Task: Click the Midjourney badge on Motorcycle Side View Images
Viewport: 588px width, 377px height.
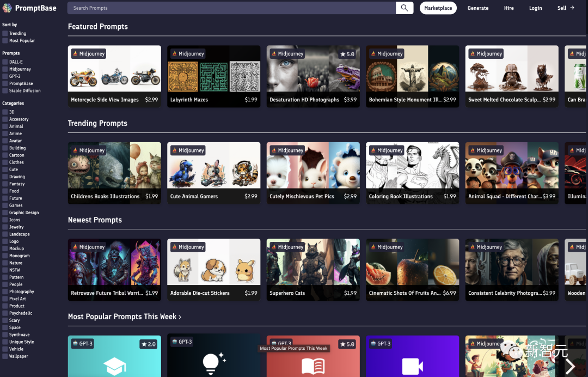Action: tap(89, 53)
